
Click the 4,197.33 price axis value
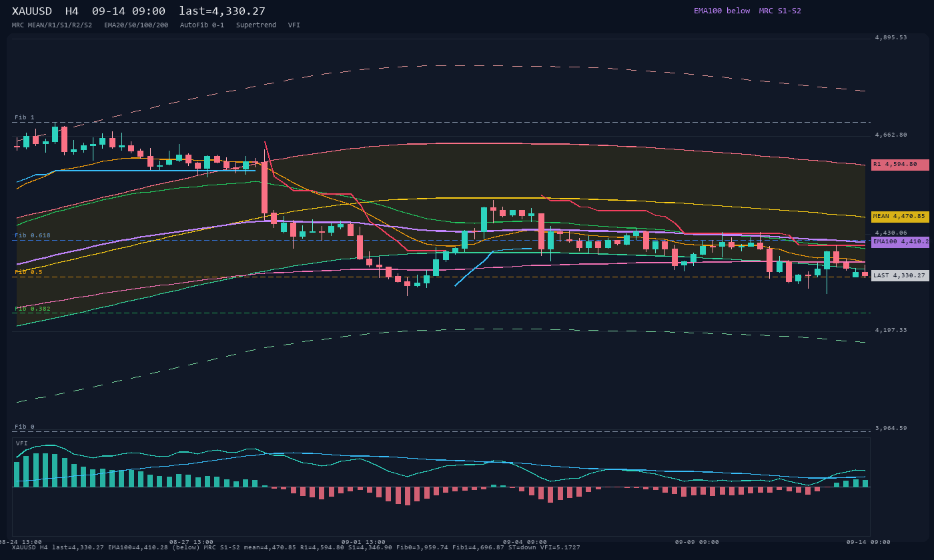(x=891, y=330)
